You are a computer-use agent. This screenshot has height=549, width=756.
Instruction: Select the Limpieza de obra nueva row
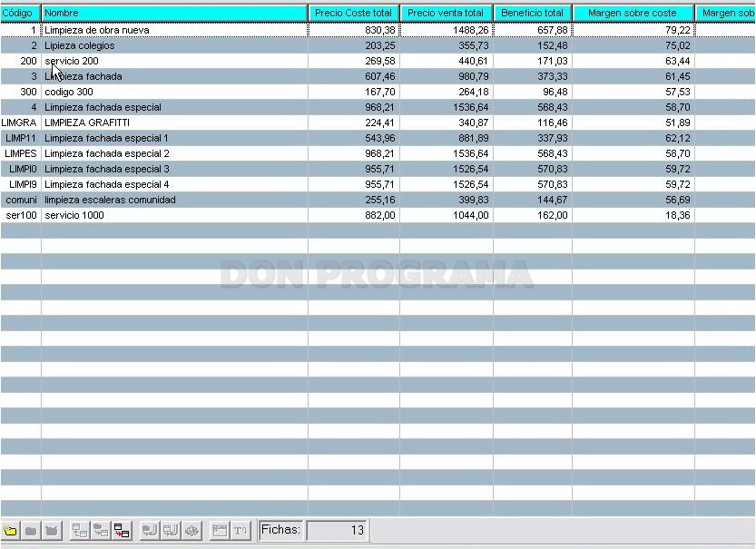pos(378,30)
